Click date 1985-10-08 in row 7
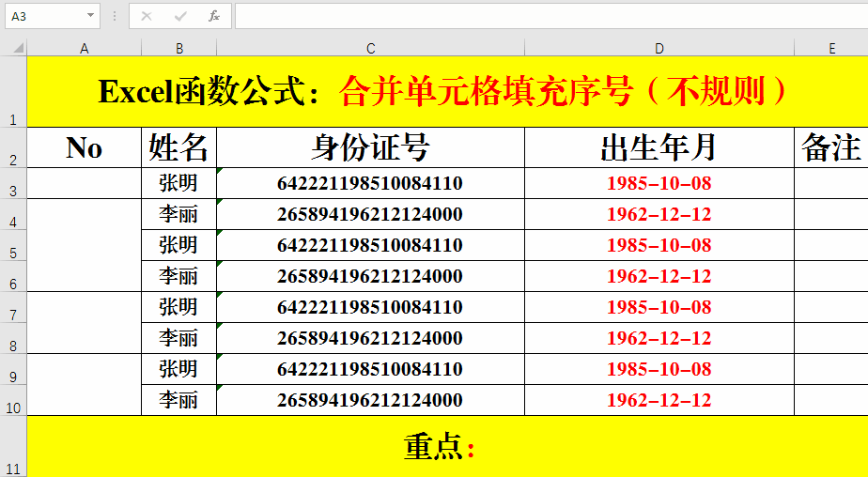This screenshot has height=477, width=868. click(x=659, y=307)
